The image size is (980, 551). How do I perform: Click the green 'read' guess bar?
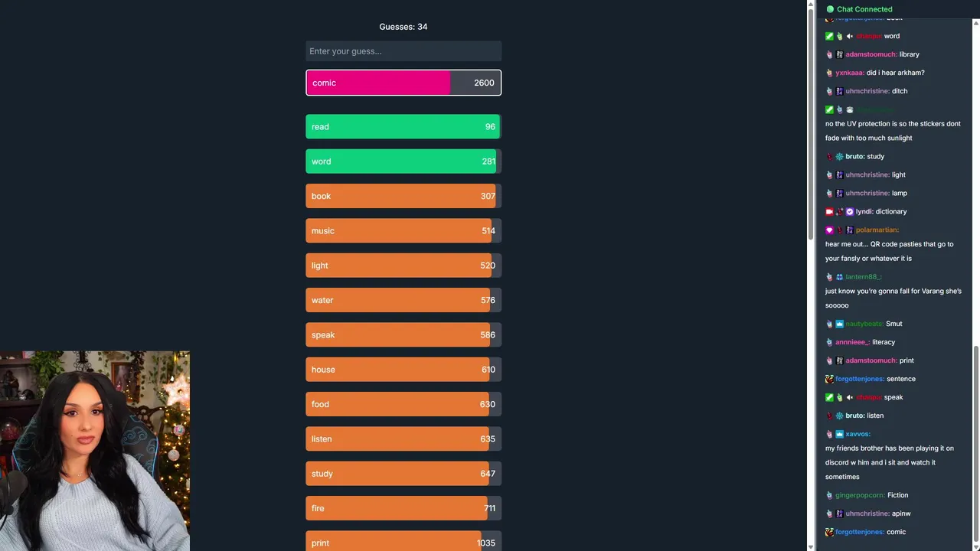403,127
